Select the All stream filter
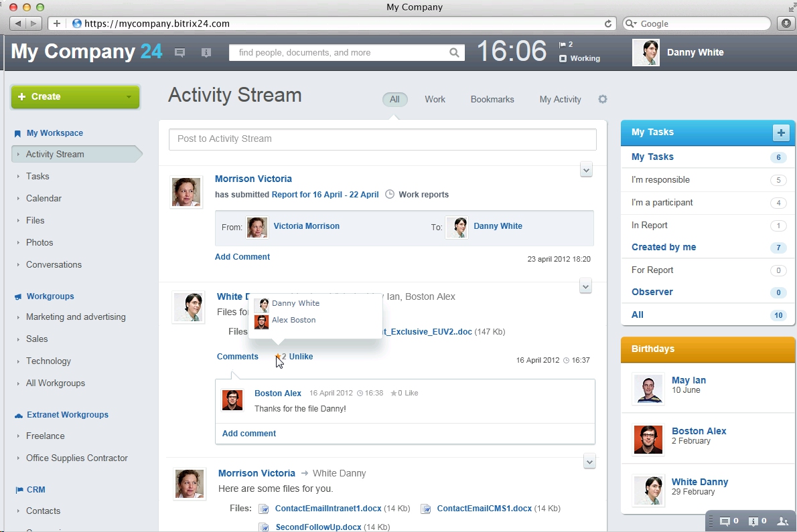The height and width of the screenshot is (532, 797). point(394,100)
